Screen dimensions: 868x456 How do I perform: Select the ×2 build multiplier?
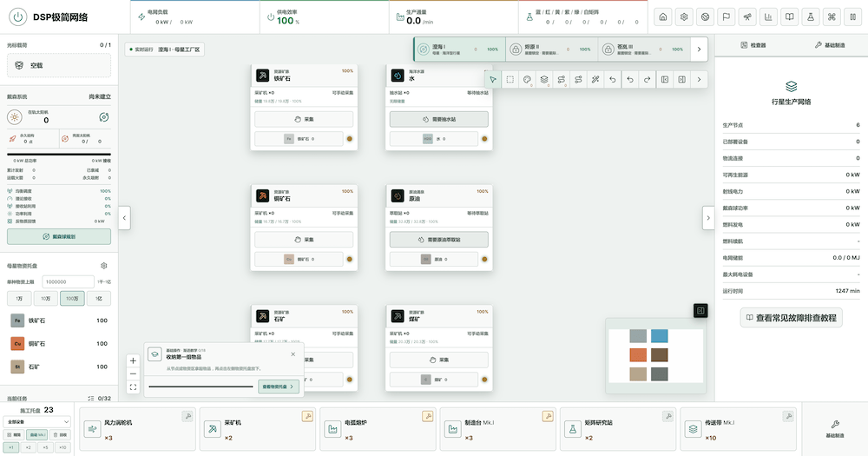29,447
